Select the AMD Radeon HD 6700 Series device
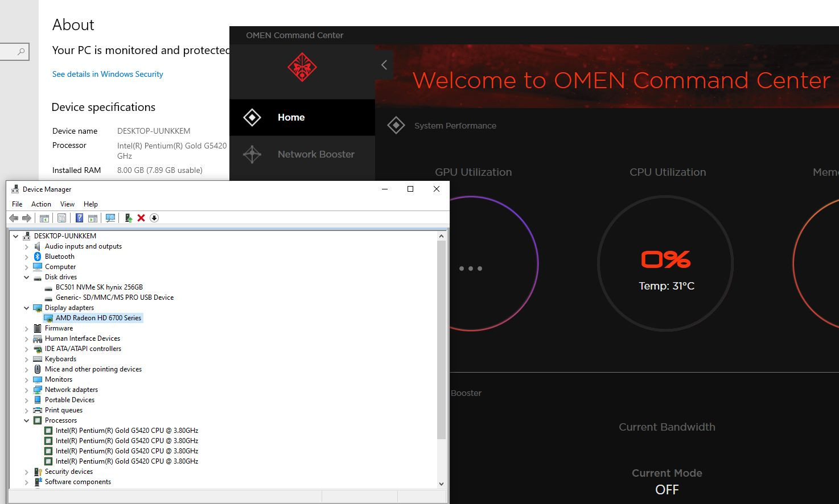This screenshot has width=839, height=504. (97, 318)
